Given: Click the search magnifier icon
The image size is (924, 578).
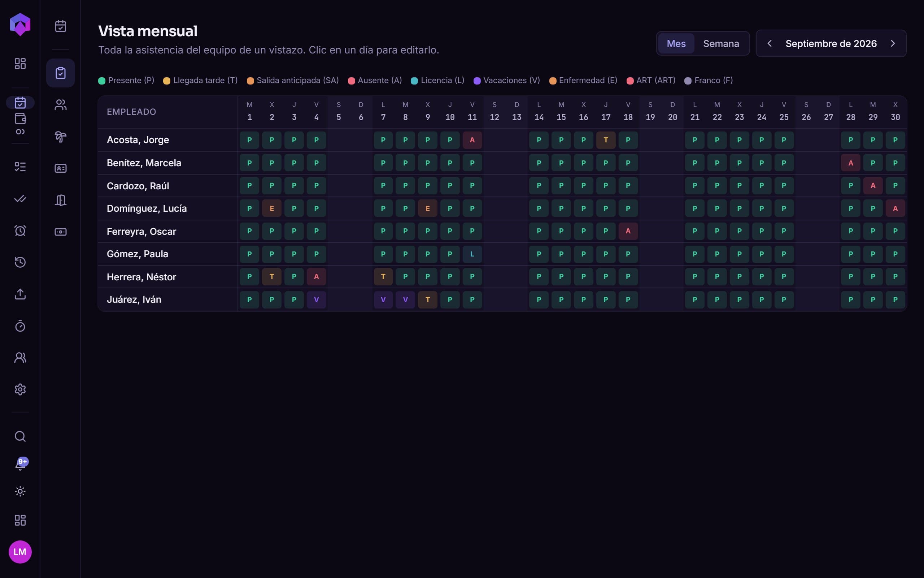Looking at the screenshot, I should click(x=20, y=436).
